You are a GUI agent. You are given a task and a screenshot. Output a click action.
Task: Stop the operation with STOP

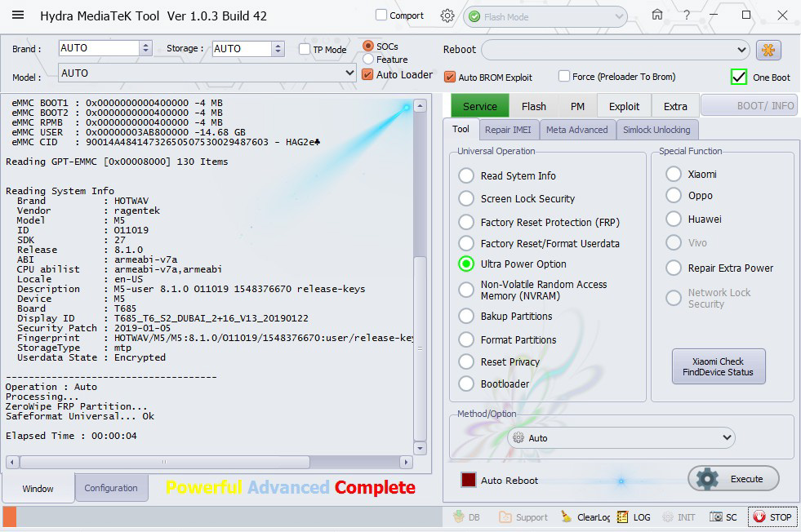pyautogui.click(x=772, y=517)
